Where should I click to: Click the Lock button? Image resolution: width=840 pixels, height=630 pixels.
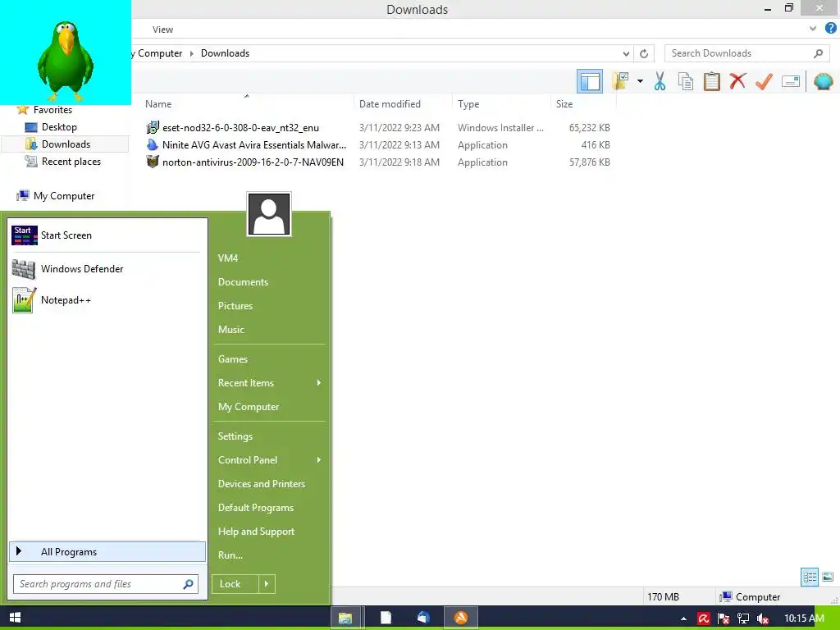click(235, 584)
